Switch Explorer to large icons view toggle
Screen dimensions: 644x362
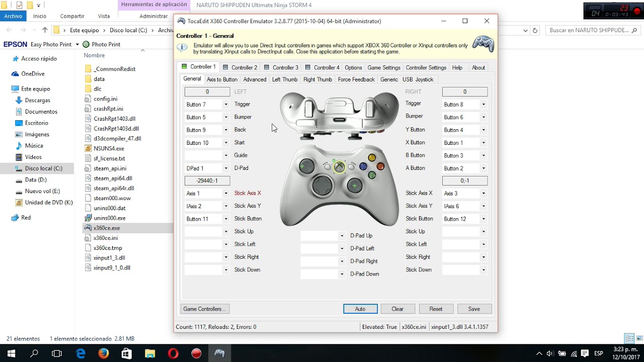coord(639,338)
